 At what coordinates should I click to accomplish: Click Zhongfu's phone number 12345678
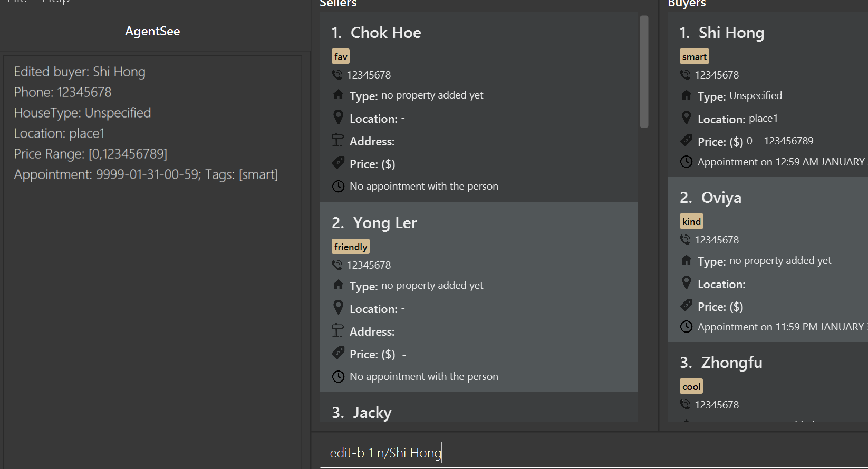[x=717, y=405]
